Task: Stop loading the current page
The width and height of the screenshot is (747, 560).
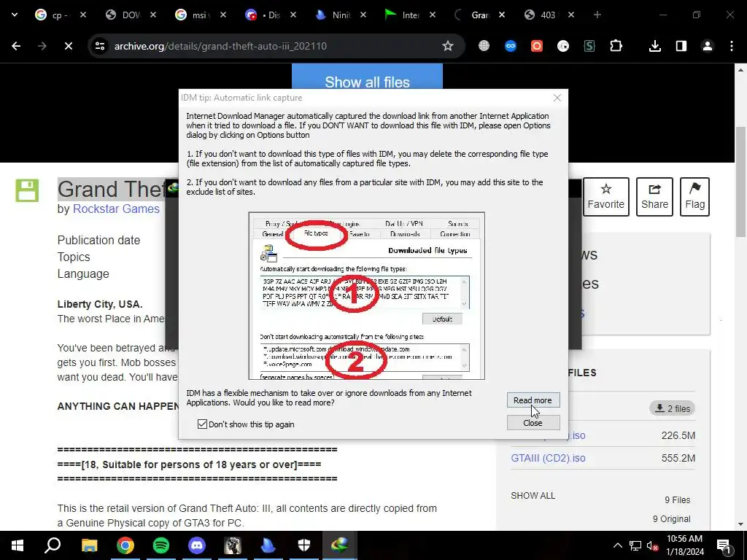Action: click(x=68, y=46)
